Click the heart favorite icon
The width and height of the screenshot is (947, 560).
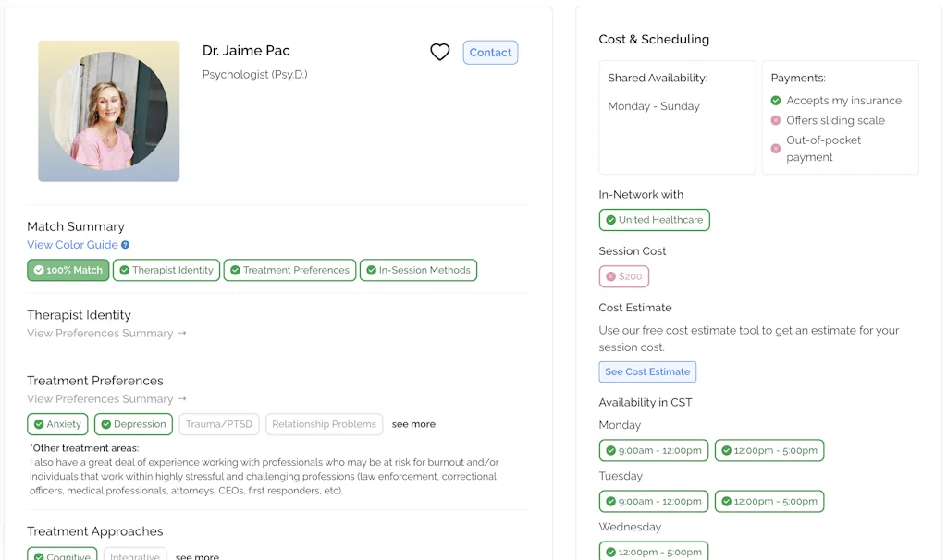coord(440,53)
